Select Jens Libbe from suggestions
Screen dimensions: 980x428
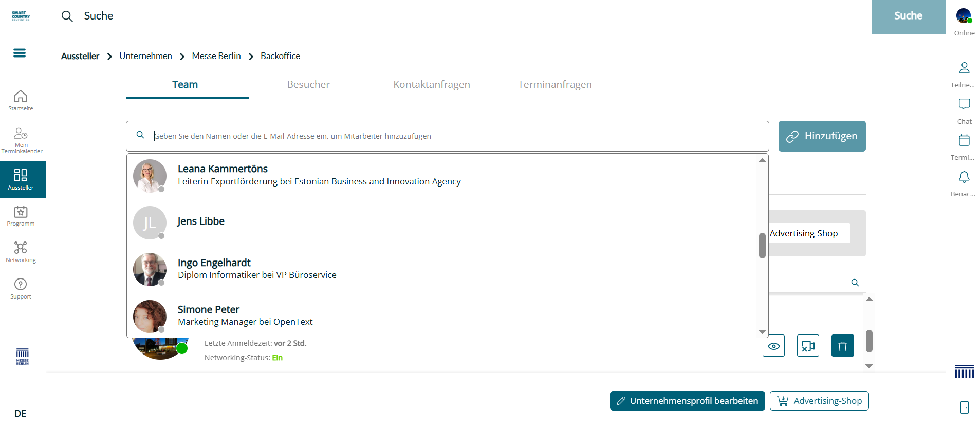click(x=442, y=222)
